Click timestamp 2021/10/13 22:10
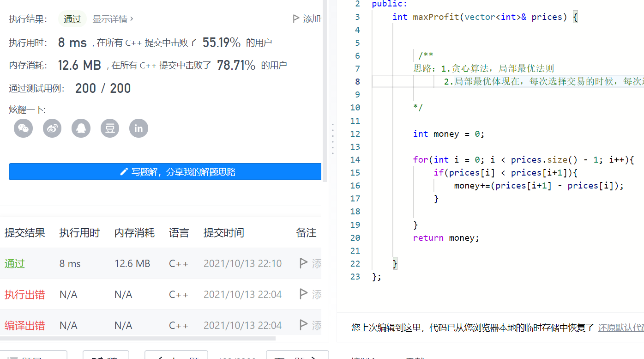Image resolution: width=644 pixels, height=359 pixels. coord(242,263)
